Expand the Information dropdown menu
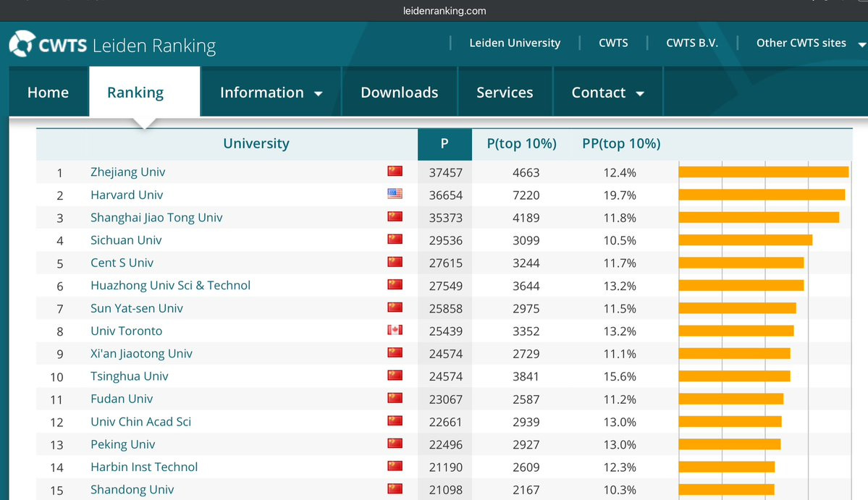Viewport: 868px width, 500px height. click(x=271, y=93)
